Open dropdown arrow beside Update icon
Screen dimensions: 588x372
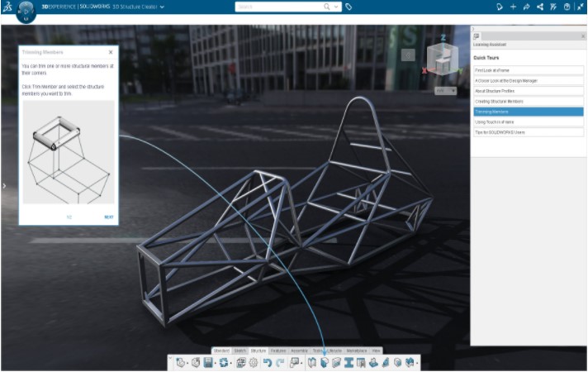231,364
